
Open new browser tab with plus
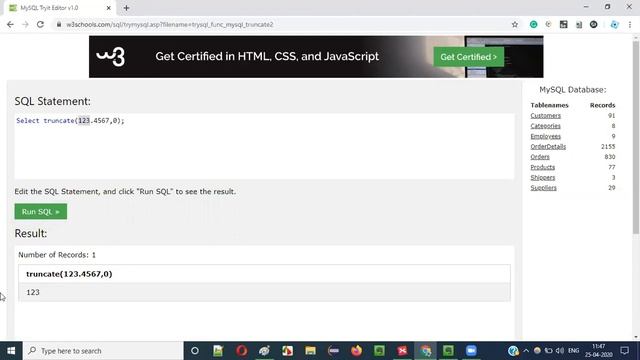click(127, 8)
